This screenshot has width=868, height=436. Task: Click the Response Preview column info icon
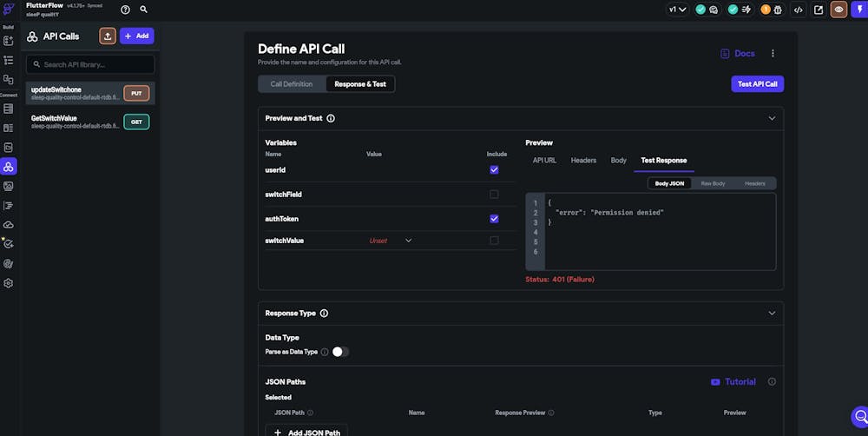[551, 413]
